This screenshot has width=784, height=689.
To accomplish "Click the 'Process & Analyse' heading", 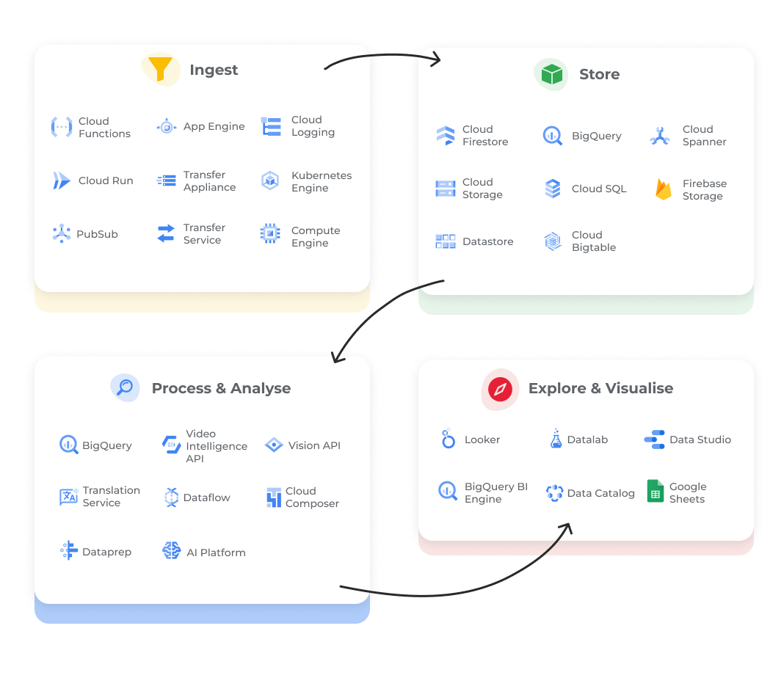I will [221, 387].
